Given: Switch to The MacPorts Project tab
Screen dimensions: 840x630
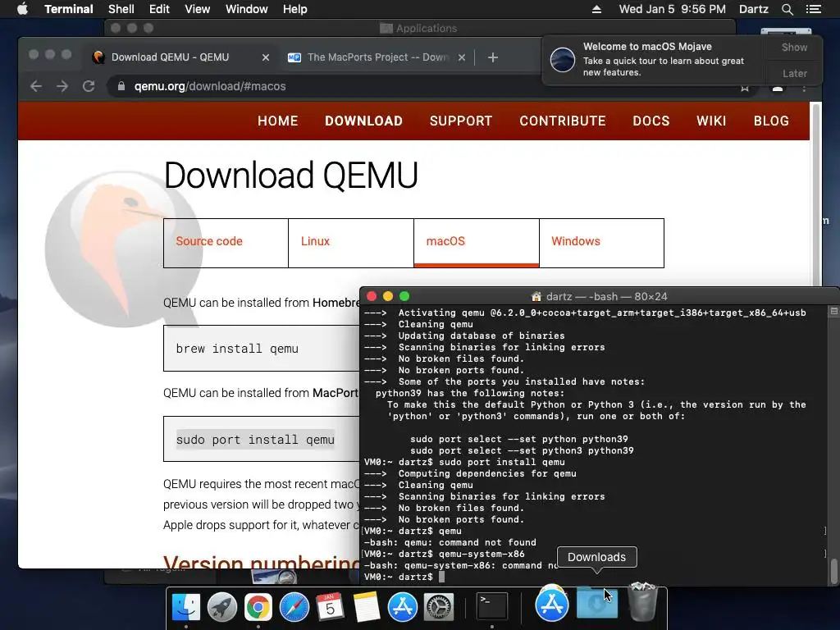Looking at the screenshot, I should click(377, 57).
